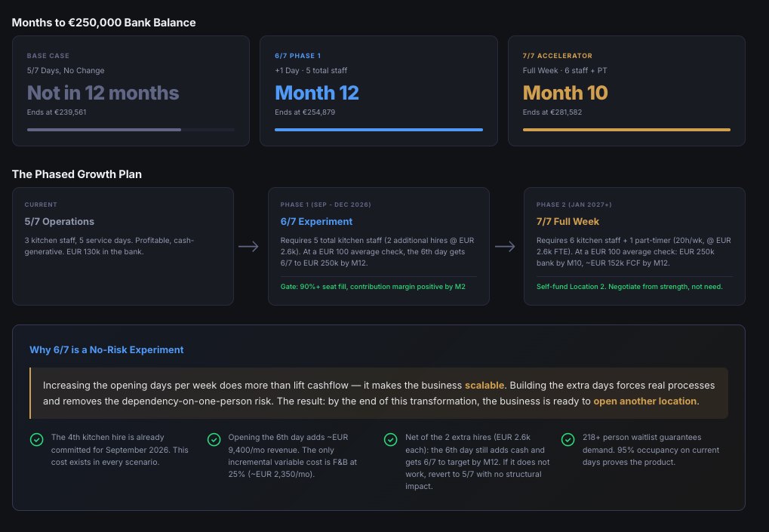Viewport: 769px width, 532px height.
Task: Click the green "Gate: 90%+ seat fill" line
Action: coord(373,287)
